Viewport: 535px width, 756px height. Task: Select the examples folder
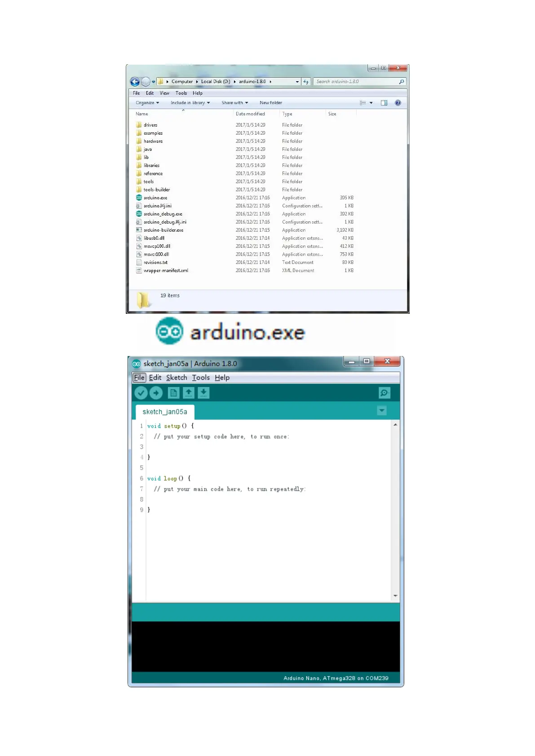[x=153, y=133]
